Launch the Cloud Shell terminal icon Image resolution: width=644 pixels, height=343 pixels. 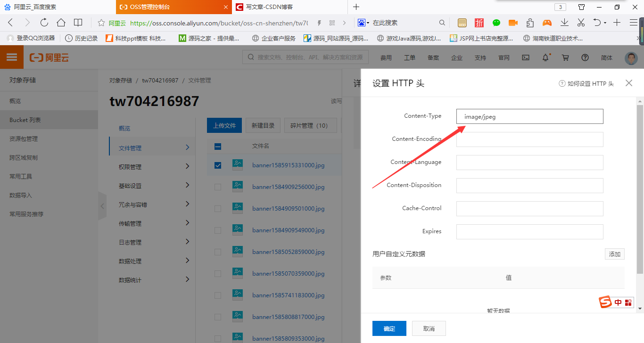[526, 57]
